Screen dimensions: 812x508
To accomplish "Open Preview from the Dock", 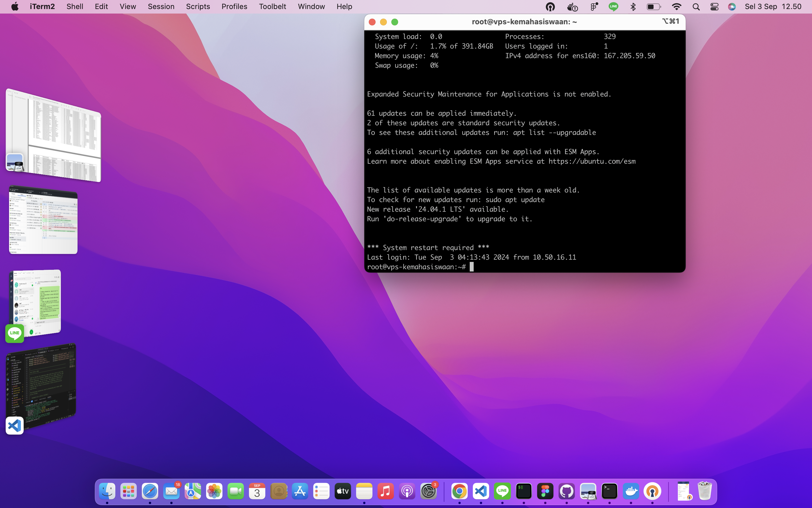I will pyautogui.click(x=588, y=491).
